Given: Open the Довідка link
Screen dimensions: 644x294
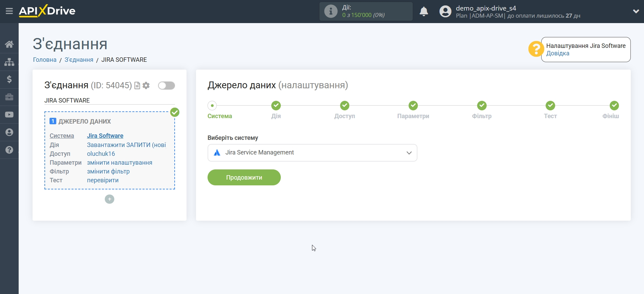Looking at the screenshot, I should [x=558, y=53].
